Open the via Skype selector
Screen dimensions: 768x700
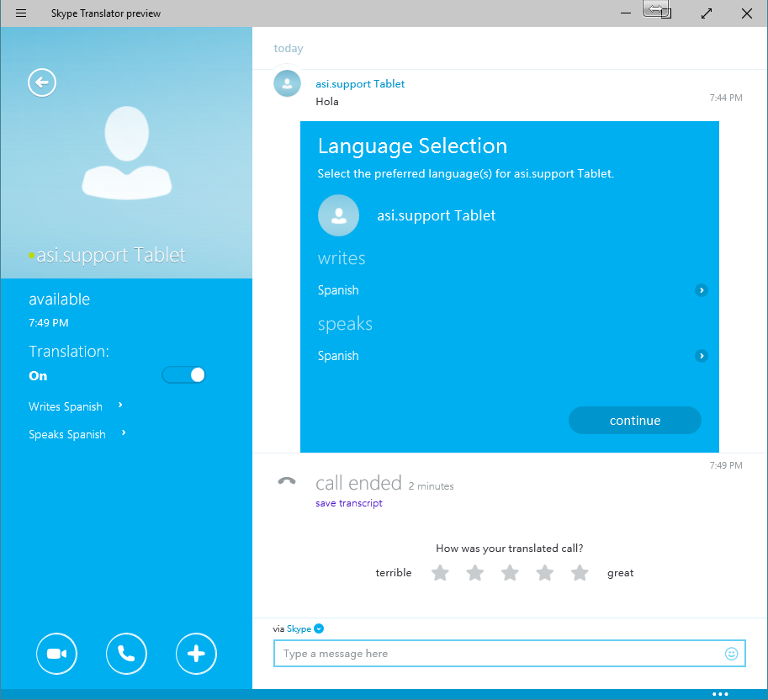pos(319,628)
